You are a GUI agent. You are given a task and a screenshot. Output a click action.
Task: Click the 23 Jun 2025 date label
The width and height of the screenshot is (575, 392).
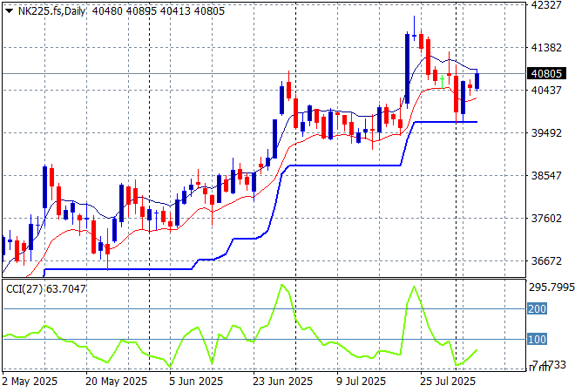click(x=282, y=382)
